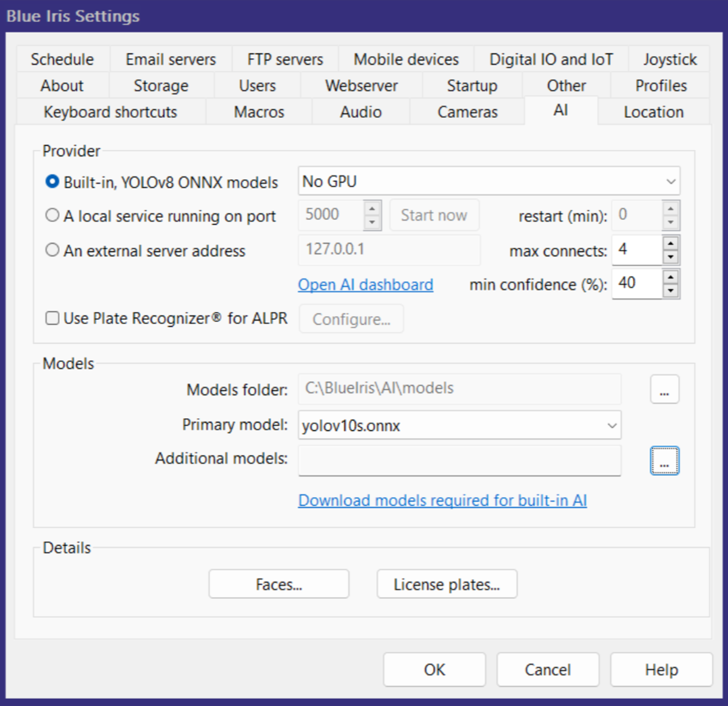
Task: Increase restart minutes with up arrow
Action: [x=670, y=208]
